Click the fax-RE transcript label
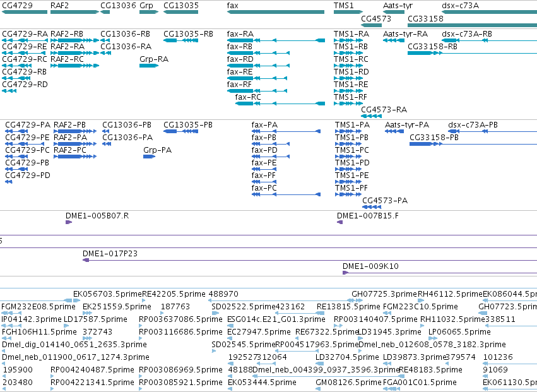537x392 pixels. coord(240,72)
